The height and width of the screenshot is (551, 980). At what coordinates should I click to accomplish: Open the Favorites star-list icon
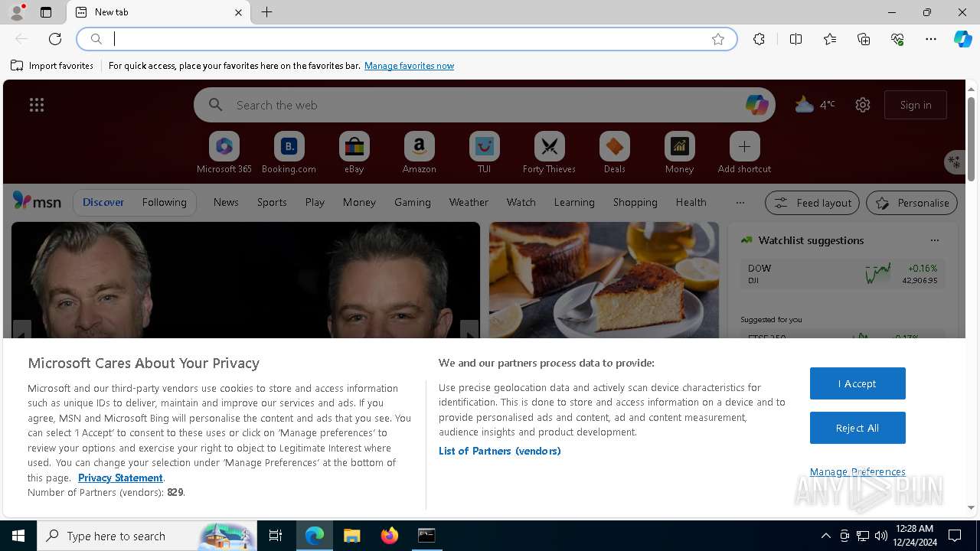[x=830, y=39]
